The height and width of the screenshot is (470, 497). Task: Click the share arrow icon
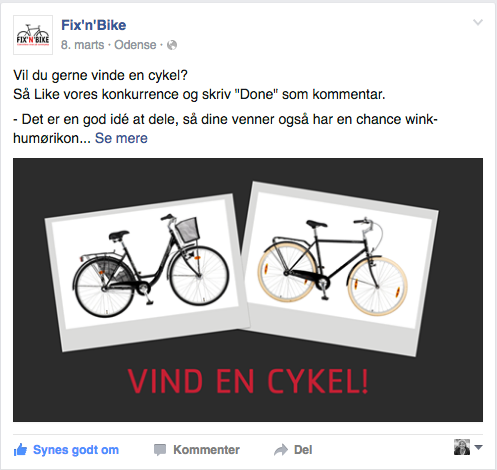pyautogui.click(x=281, y=450)
